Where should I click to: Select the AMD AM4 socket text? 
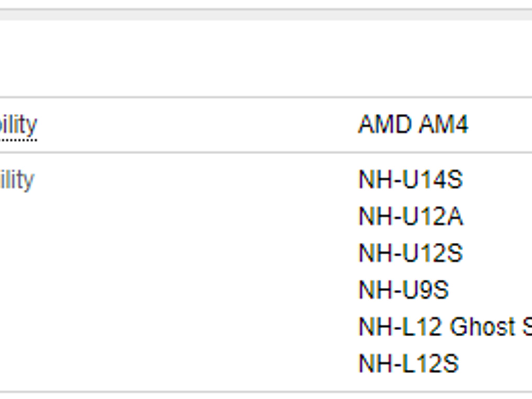[x=413, y=125]
